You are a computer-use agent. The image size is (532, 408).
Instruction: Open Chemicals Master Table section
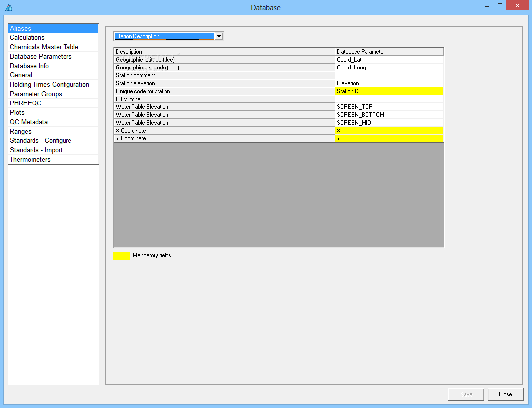point(53,47)
